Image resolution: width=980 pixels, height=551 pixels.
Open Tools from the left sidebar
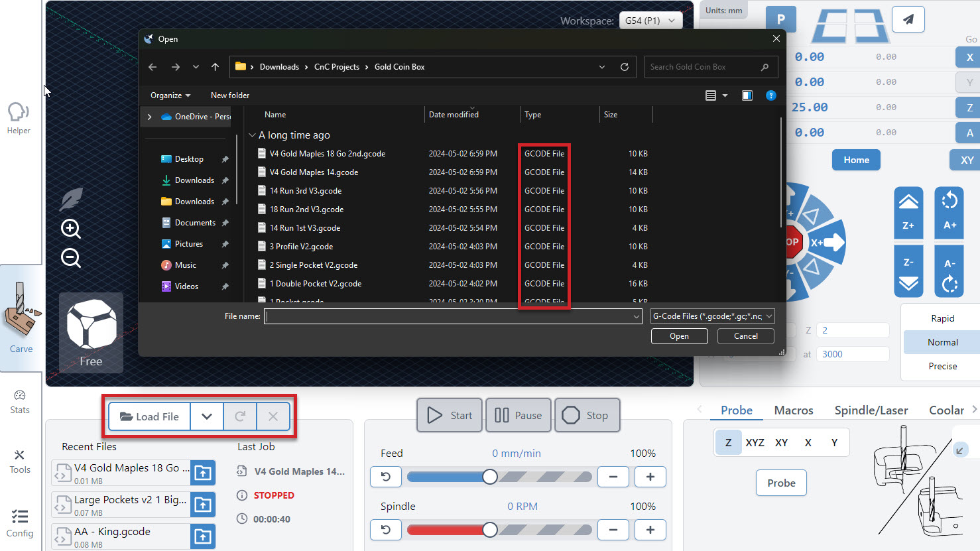click(x=20, y=461)
